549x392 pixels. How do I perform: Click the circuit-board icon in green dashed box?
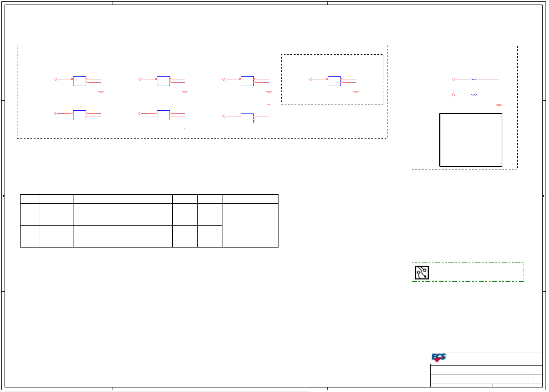pos(422,273)
